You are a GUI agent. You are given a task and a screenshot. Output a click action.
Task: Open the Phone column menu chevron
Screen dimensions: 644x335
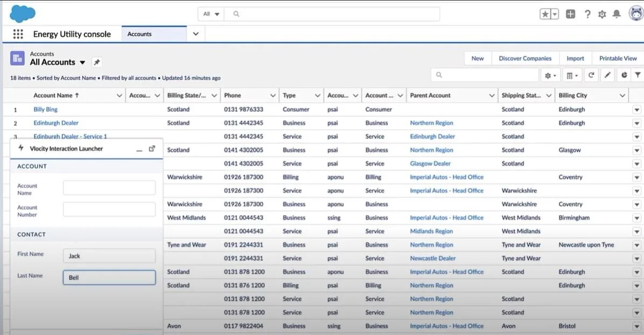272,96
